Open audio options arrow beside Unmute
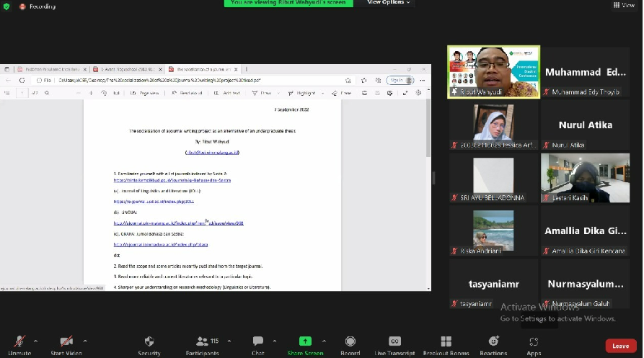This screenshot has width=644, height=358. (36, 341)
